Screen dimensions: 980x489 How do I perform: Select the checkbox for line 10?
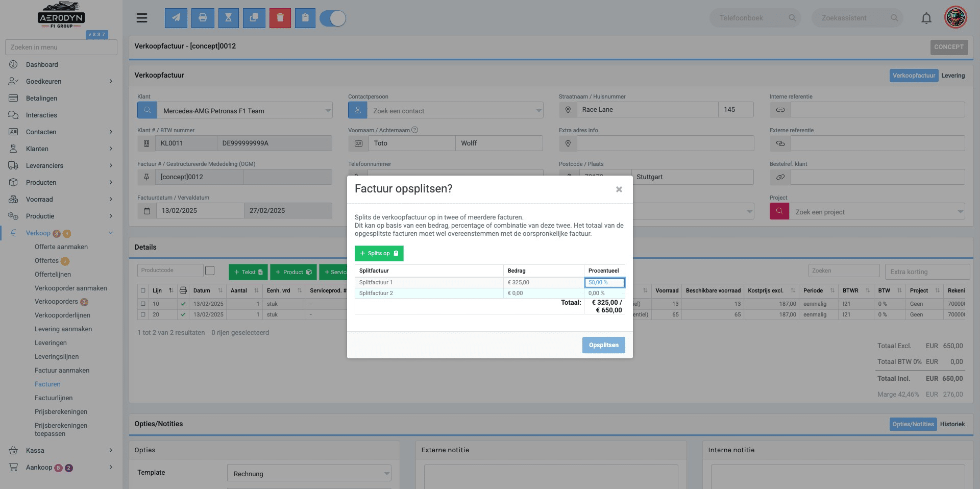143,304
